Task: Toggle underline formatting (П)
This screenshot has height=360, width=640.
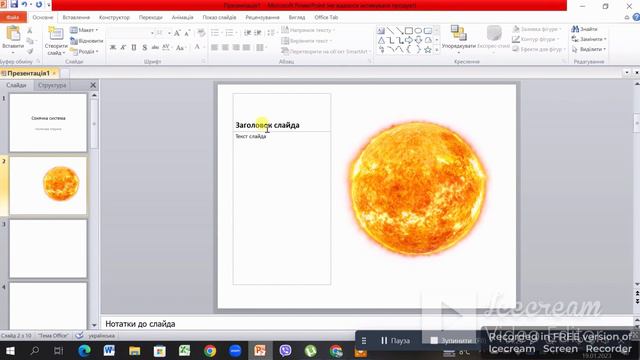Action: [134, 47]
